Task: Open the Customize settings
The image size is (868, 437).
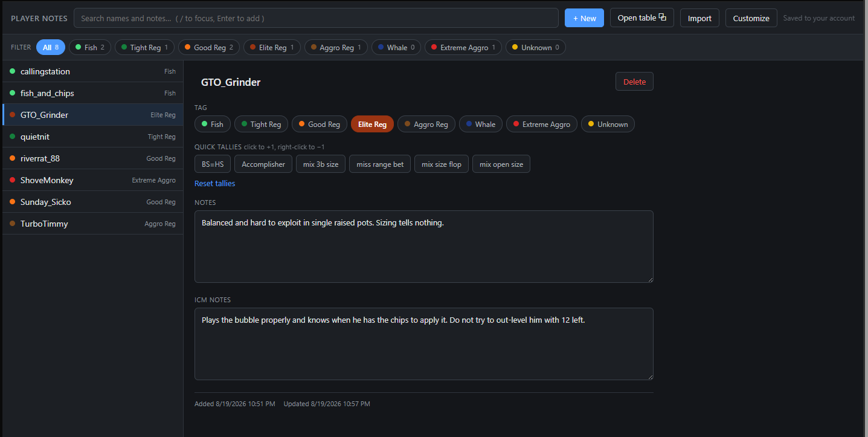Action: tap(751, 18)
